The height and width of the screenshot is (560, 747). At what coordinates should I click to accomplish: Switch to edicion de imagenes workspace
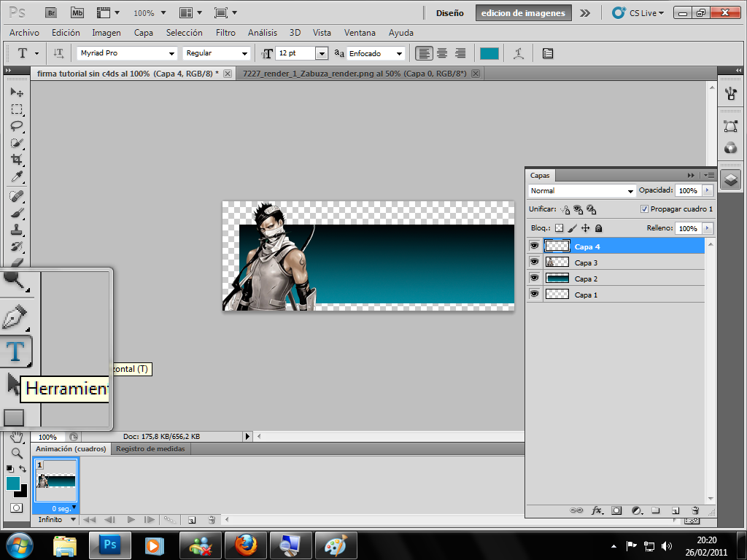point(523,13)
